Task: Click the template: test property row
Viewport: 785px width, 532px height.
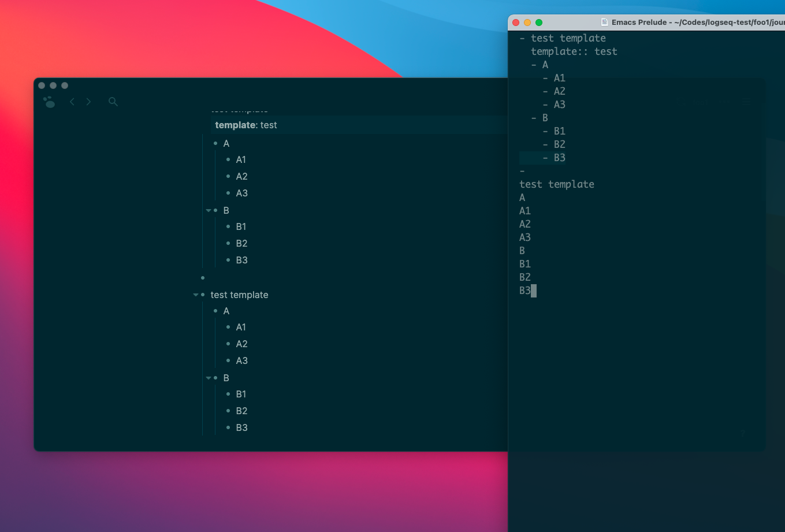Action: click(245, 125)
